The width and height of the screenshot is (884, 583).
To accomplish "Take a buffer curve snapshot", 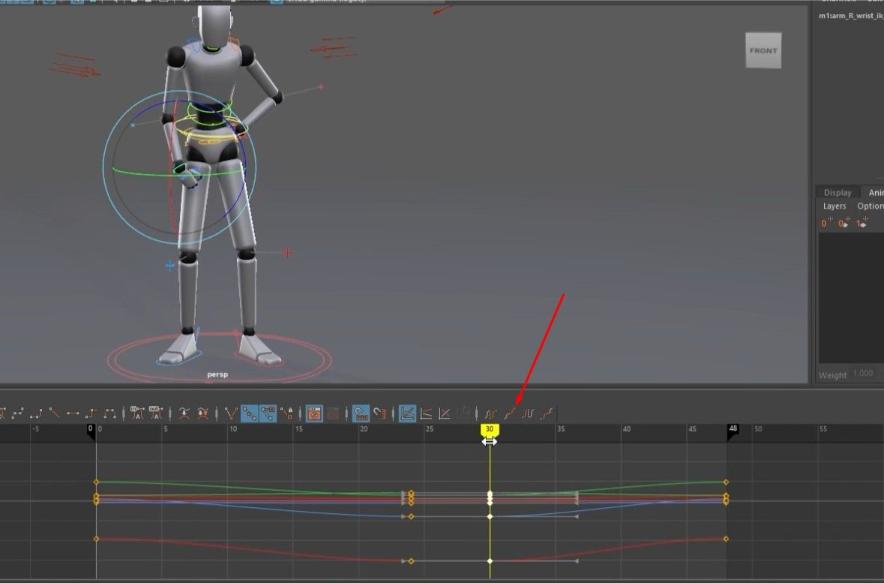I will pyautogui.click(x=184, y=414).
